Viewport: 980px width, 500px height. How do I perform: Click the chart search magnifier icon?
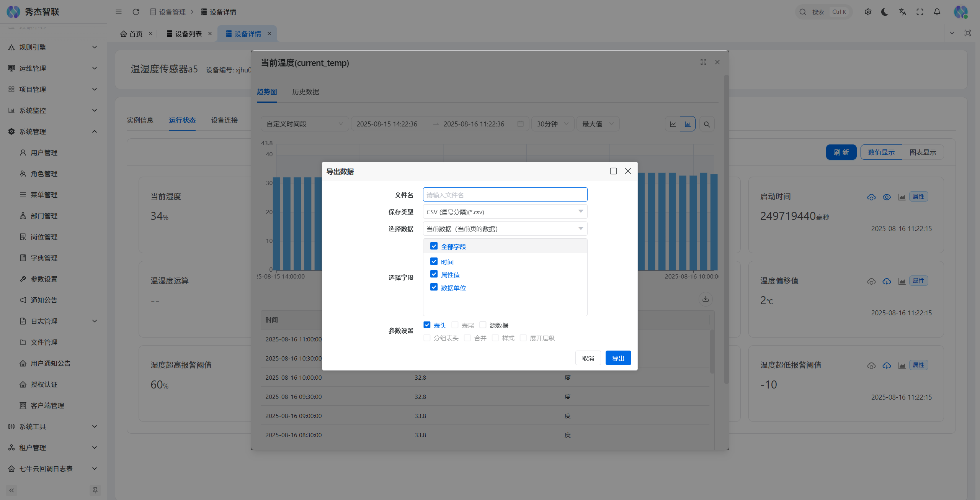pos(707,124)
